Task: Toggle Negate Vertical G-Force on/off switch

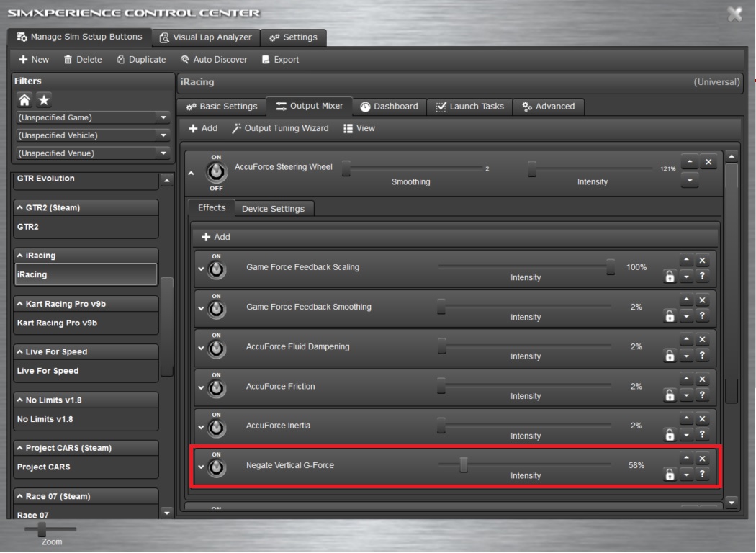Action: pyautogui.click(x=217, y=467)
